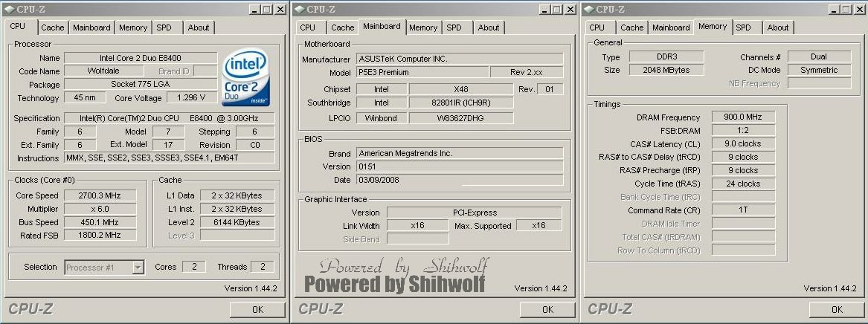The image size is (868, 324).
Task: Click the DRAM Frequency value 900.0 MHz
Action: (744, 117)
